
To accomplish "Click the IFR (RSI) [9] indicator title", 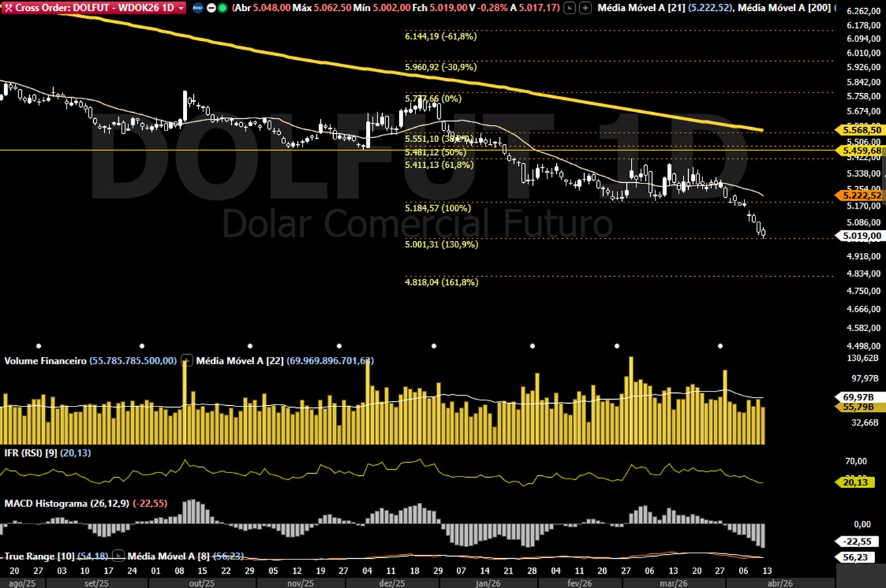I will 31,453.
